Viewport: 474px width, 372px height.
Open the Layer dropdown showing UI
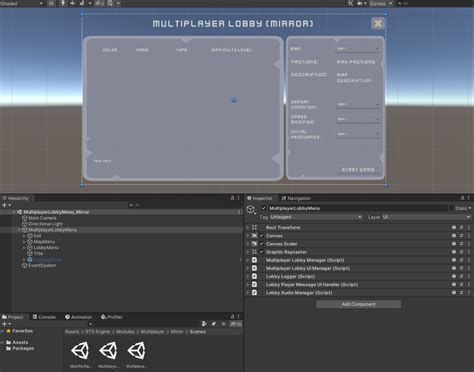(426, 217)
